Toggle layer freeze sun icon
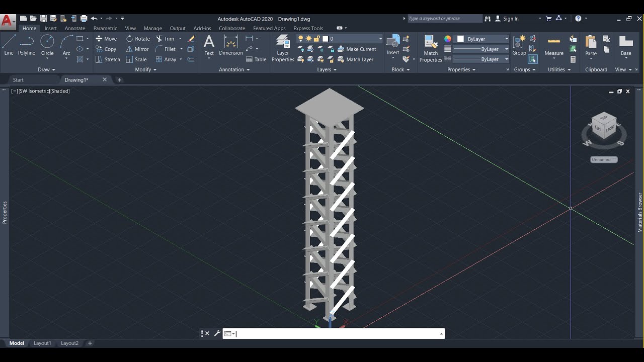The width and height of the screenshot is (644, 362). pos(309,39)
